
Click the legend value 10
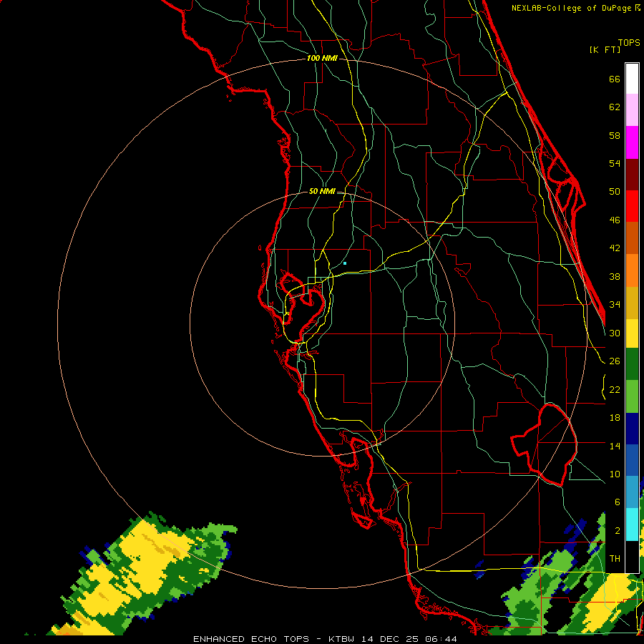[x=615, y=474]
